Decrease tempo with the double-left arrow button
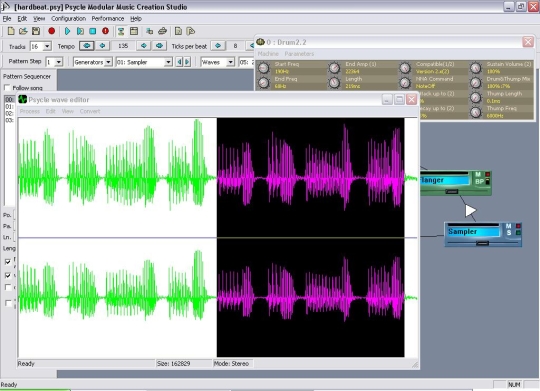The height and width of the screenshot is (391, 540). point(86,45)
